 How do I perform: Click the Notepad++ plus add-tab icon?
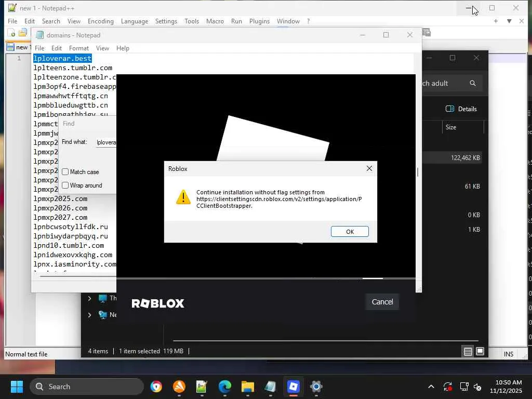point(496,21)
